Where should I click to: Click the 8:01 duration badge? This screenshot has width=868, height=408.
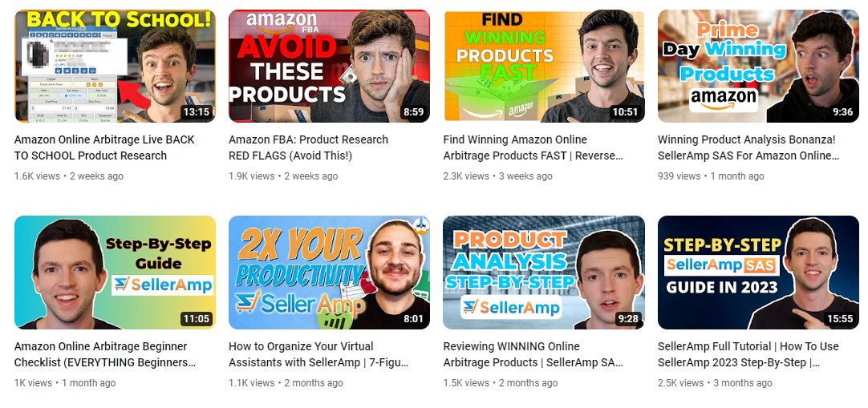click(413, 319)
